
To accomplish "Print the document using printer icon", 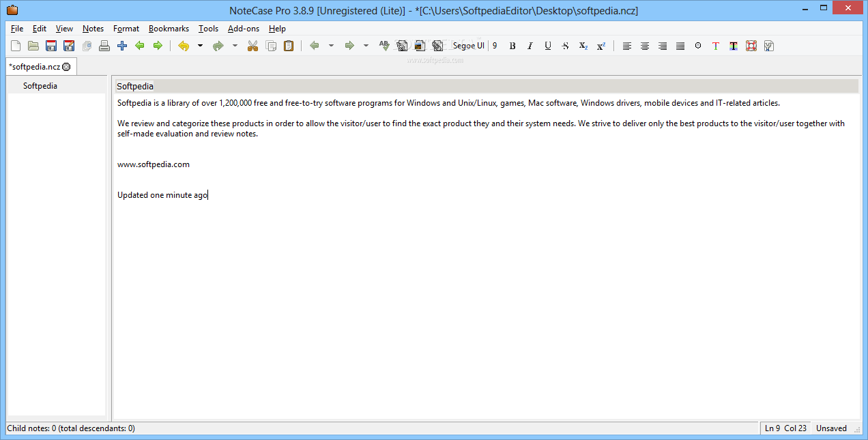I will click(104, 46).
